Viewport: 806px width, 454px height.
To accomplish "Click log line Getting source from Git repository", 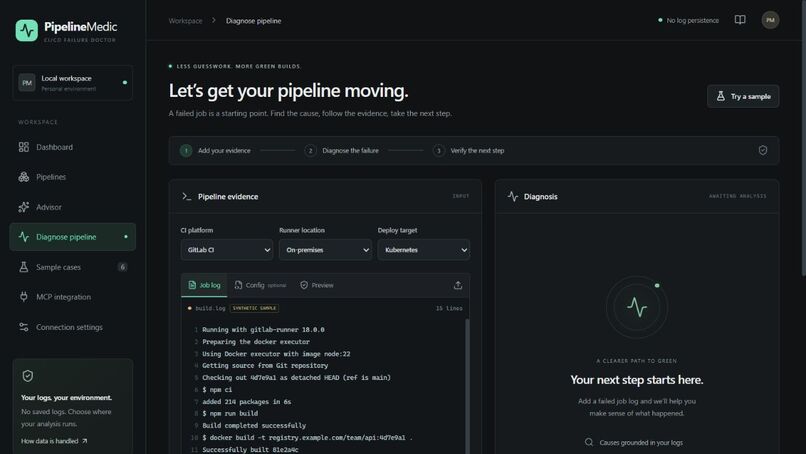I will [x=265, y=366].
